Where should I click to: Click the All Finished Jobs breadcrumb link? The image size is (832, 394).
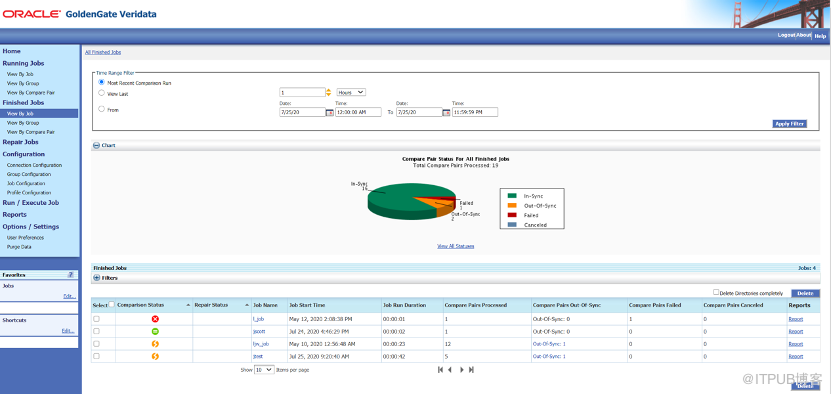pos(103,52)
